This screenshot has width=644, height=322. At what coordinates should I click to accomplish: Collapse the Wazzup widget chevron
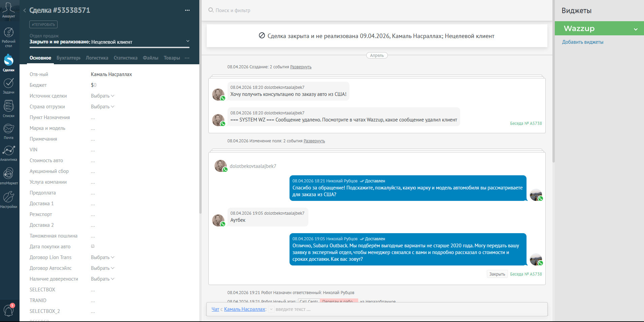(636, 29)
